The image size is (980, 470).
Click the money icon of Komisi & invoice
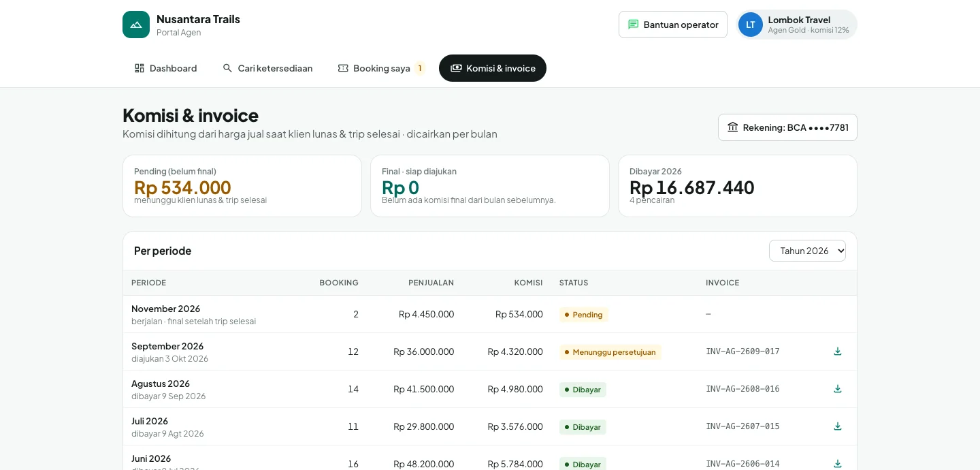[456, 68]
